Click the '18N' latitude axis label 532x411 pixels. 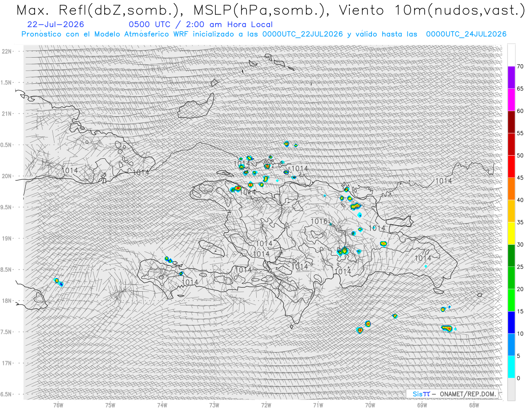(6, 301)
